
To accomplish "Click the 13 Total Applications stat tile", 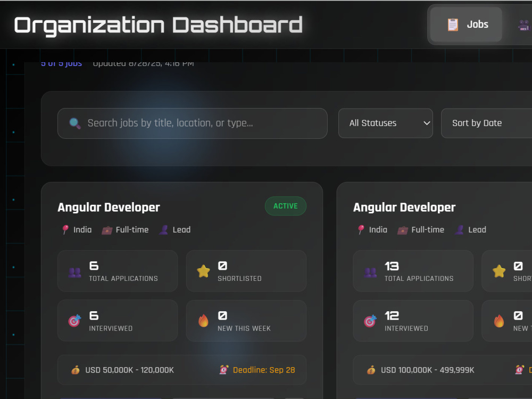I will pyautogui.click(x=413, y=271).
